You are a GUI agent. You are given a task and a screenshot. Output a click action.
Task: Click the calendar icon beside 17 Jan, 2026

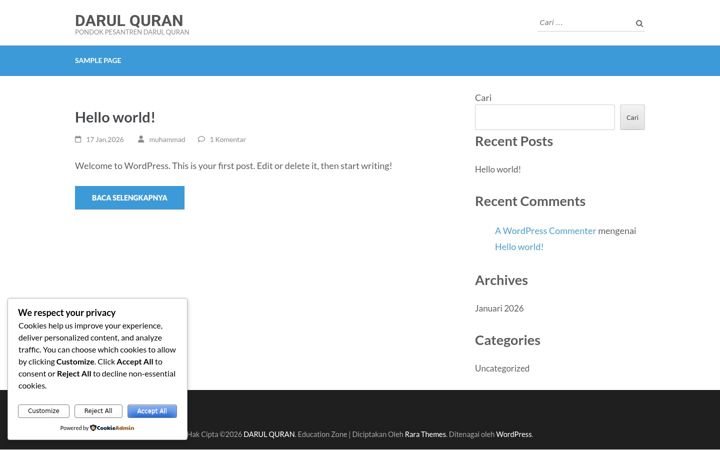pyautogui.click(x=78, y=139)
